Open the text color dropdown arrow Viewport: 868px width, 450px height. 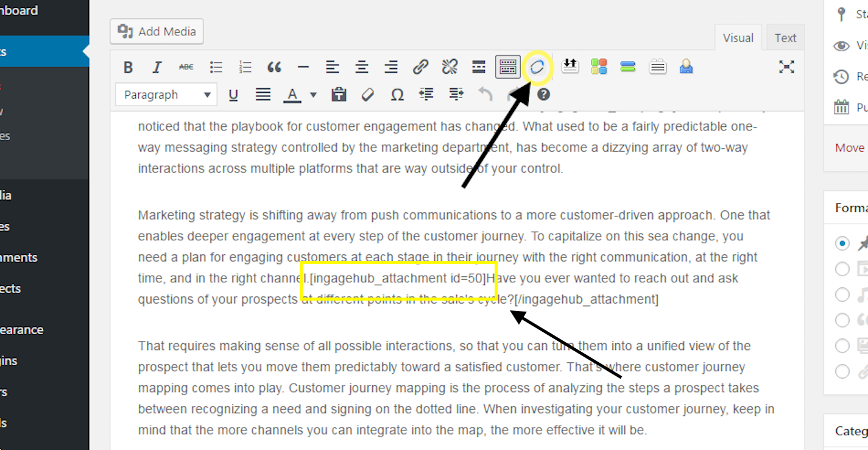tap(313, 95)
